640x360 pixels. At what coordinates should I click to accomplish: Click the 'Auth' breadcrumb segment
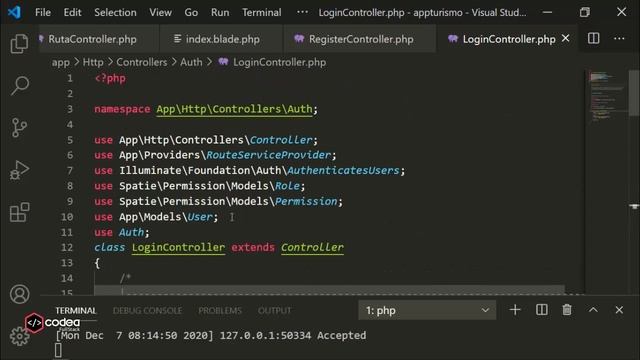[191, 62]
